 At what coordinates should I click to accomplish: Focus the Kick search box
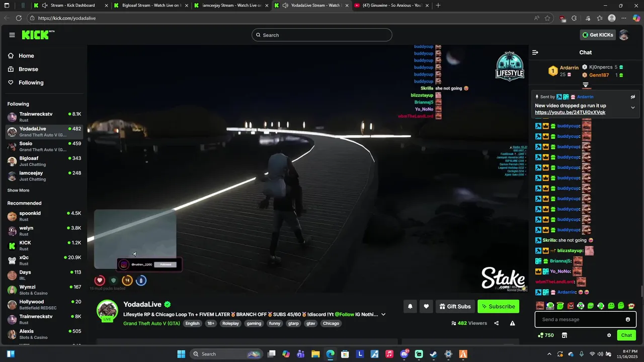pyautogui.click(x=322, y=35)
